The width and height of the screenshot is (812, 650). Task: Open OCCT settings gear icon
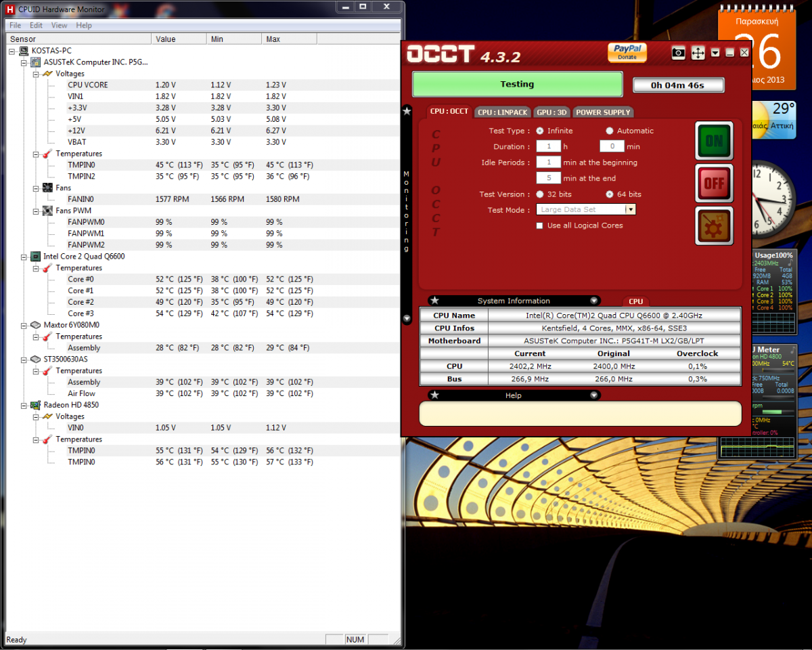coord(715,225)
